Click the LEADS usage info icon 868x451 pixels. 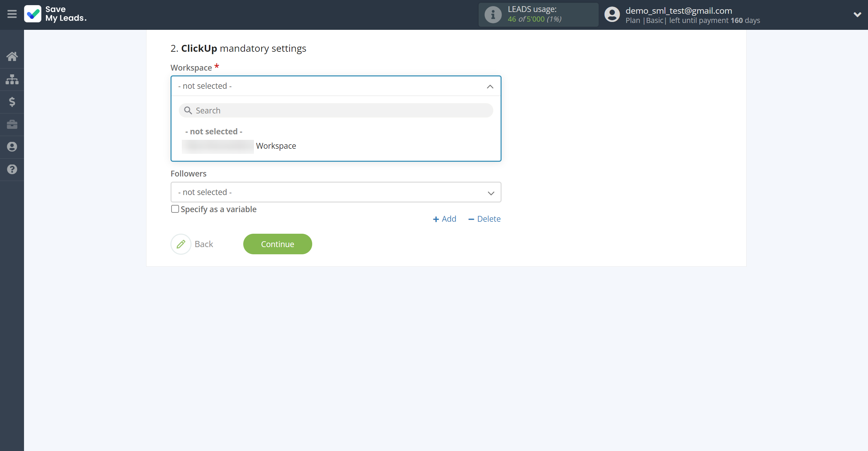(x=493, y=14)
